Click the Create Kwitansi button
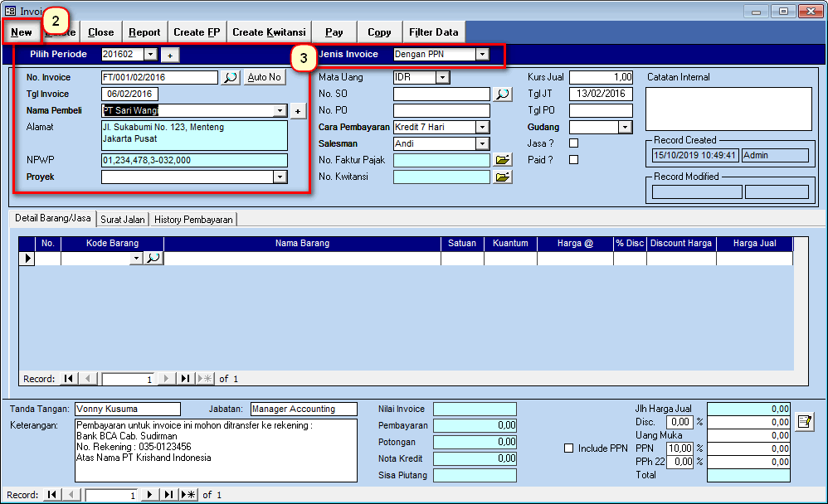The image size is (828, 504). point(269,32)
